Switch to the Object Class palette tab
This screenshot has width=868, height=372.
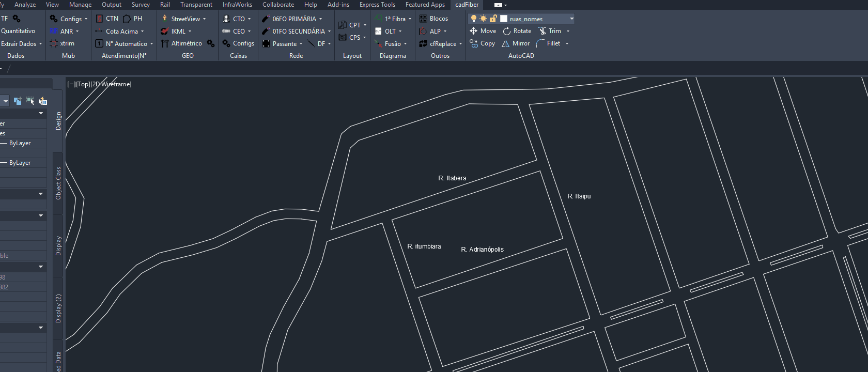coord(58,183)
